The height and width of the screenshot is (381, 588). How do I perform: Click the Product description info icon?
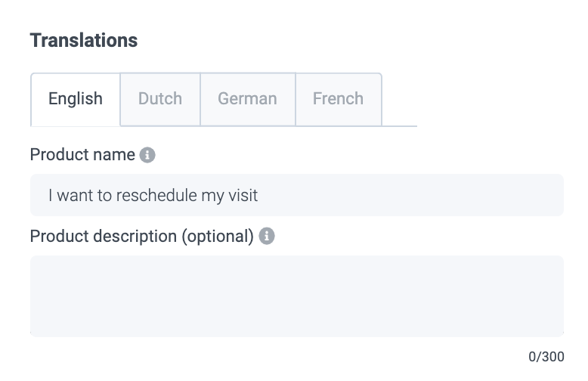pos(266,237)
